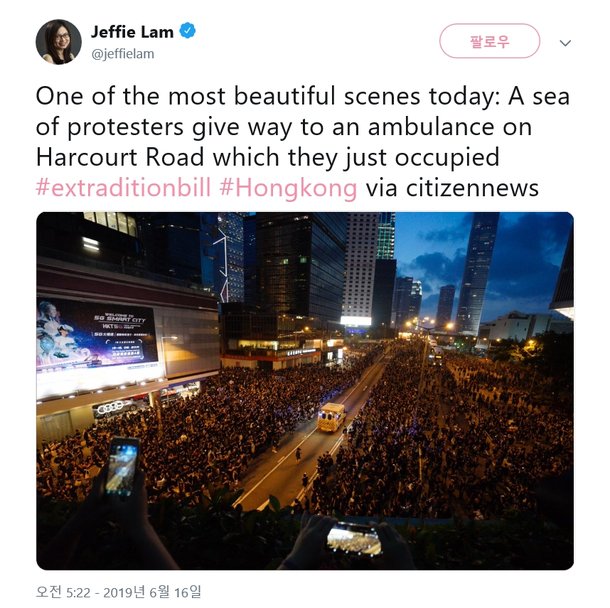The width and height of the screenshot is (610, 608).
Task: Click the blue verified checkmark badge
Action: click(x=188, y=31)
